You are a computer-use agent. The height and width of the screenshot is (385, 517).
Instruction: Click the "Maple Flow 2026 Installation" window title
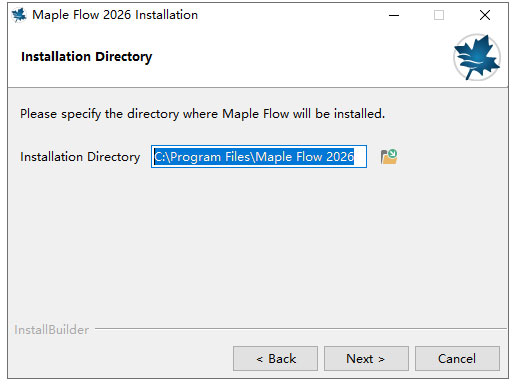115,15
